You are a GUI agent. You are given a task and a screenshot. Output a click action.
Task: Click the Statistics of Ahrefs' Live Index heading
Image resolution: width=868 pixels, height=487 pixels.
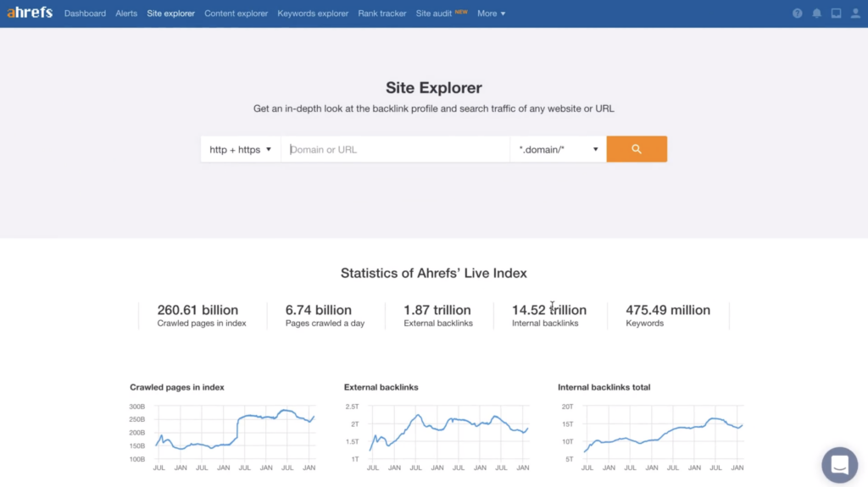point(434,273)
